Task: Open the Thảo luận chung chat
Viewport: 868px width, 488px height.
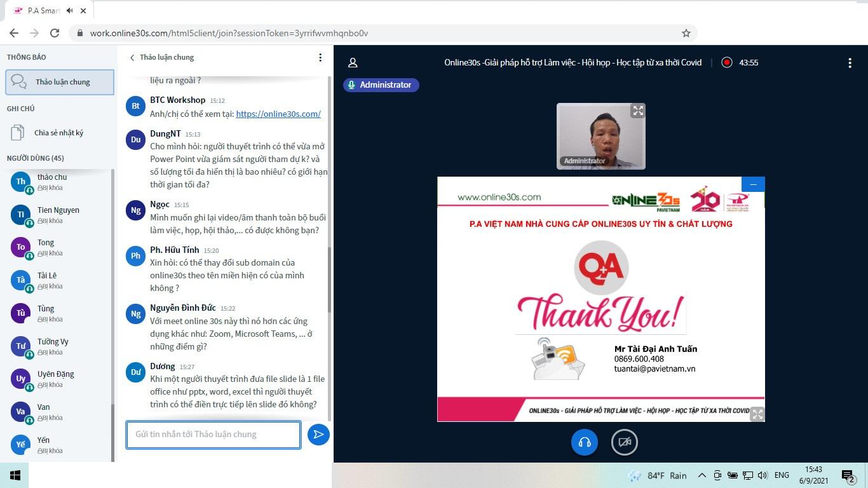Action: pos(60,82)
